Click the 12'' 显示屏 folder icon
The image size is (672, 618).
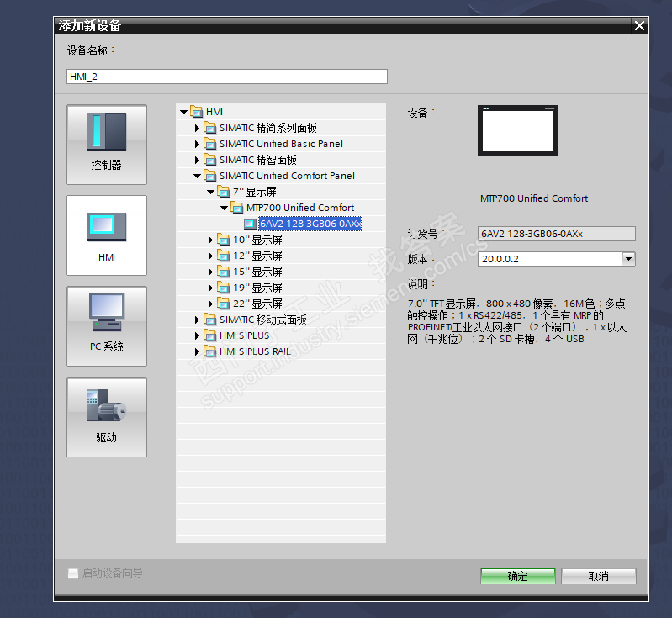(x=223, y=256)
